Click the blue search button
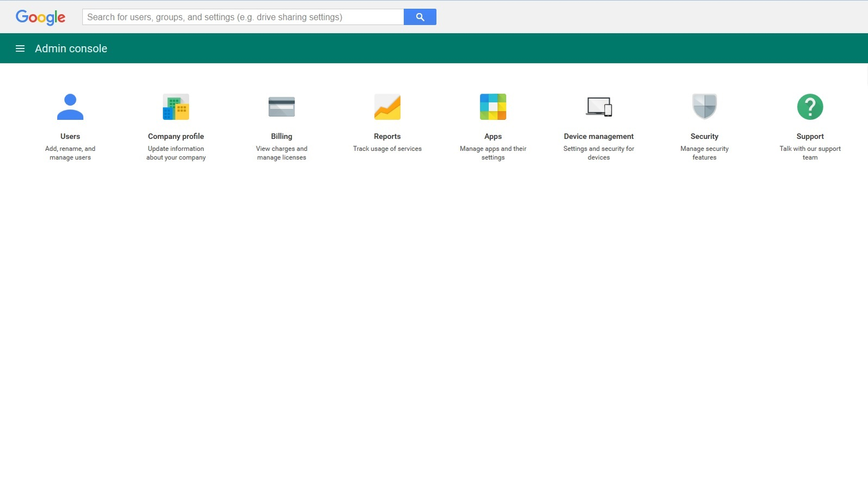 click(x=420, y=17)
